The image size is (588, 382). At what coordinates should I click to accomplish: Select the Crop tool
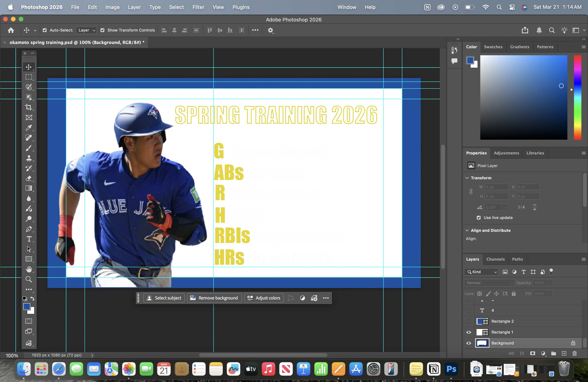coord(29,107)
